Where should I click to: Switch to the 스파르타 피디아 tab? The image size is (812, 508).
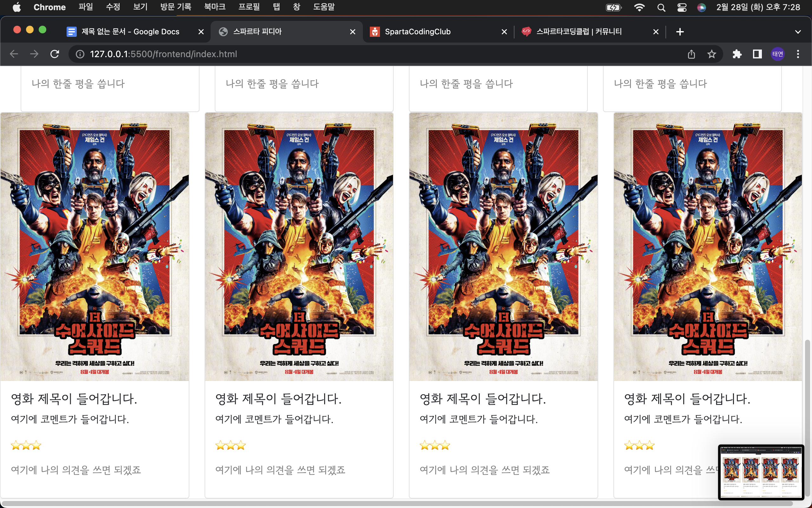[x=287, y=31]
